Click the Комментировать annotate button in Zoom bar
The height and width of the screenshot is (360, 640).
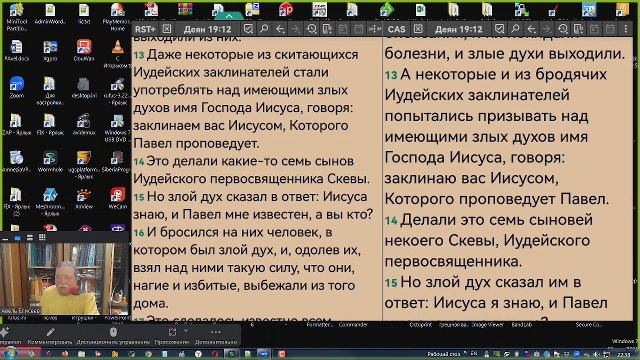pos(50,336)
